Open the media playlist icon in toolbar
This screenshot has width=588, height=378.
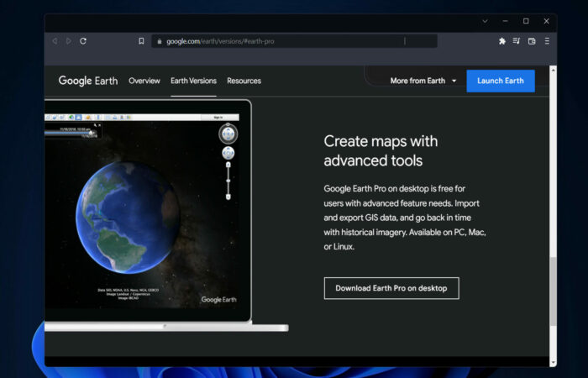coord(517,41)
